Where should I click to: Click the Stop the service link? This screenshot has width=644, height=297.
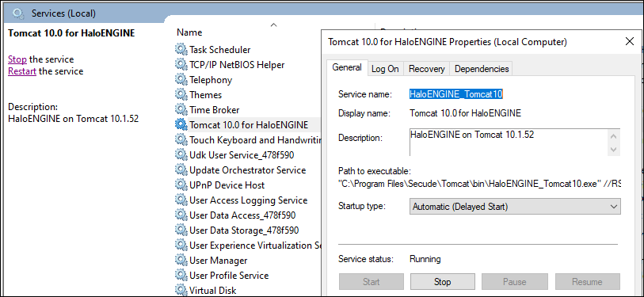[17, 59]
